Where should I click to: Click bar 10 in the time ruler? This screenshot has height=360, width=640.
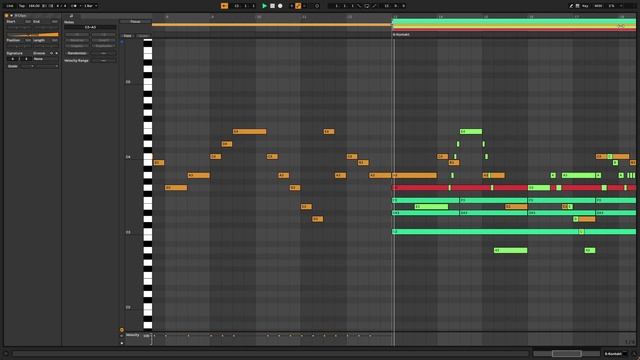tap(259, 17)
